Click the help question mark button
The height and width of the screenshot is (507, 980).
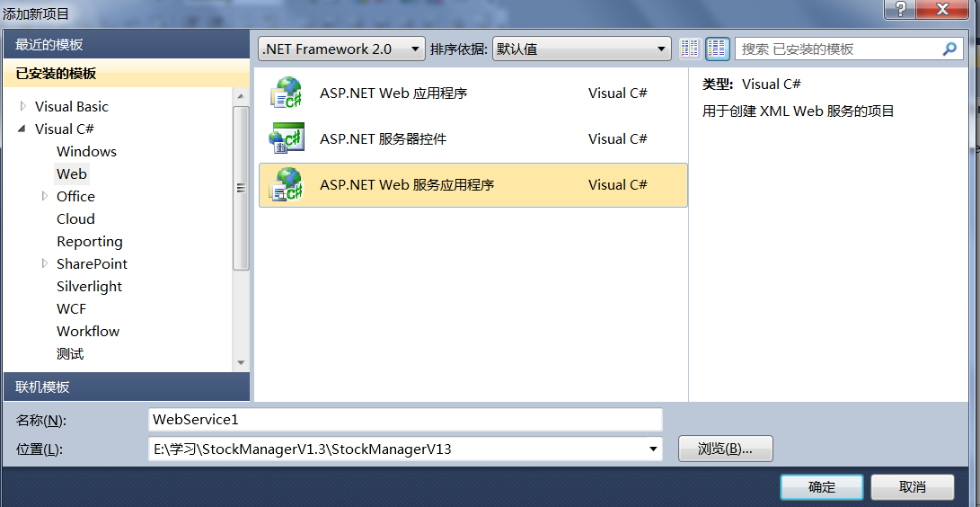tap(901, 9)
